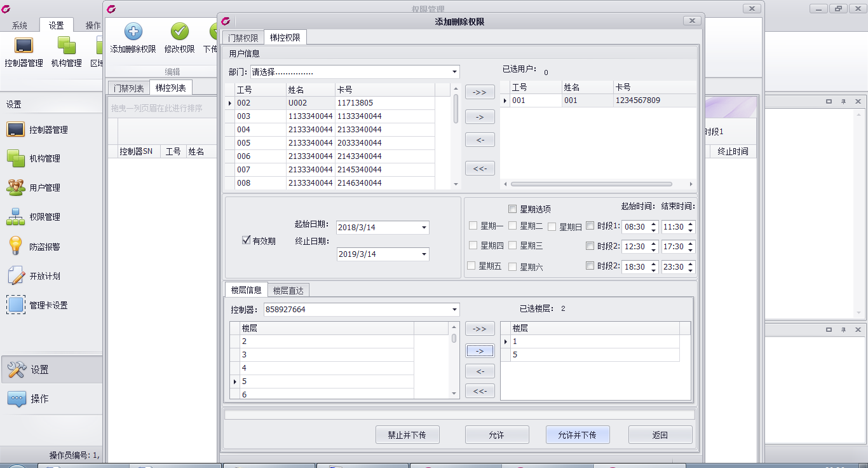Click the 修改权限 green checkmark icon
The width and height of the screenshot is (868, 468).
pos(180,32)
